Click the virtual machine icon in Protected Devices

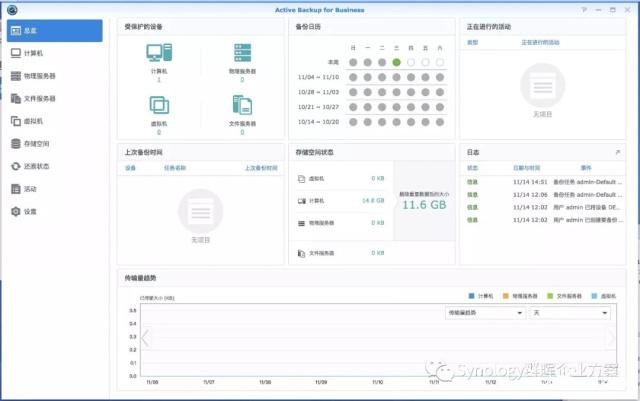pos(159,105)
